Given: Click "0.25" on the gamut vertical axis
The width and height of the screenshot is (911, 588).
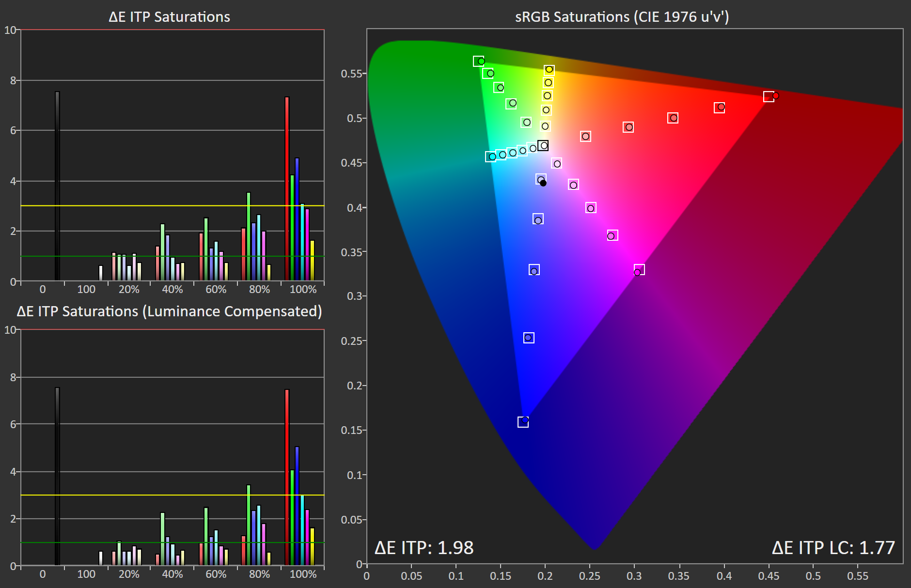Looking at the screenshot, I should 352,341.
